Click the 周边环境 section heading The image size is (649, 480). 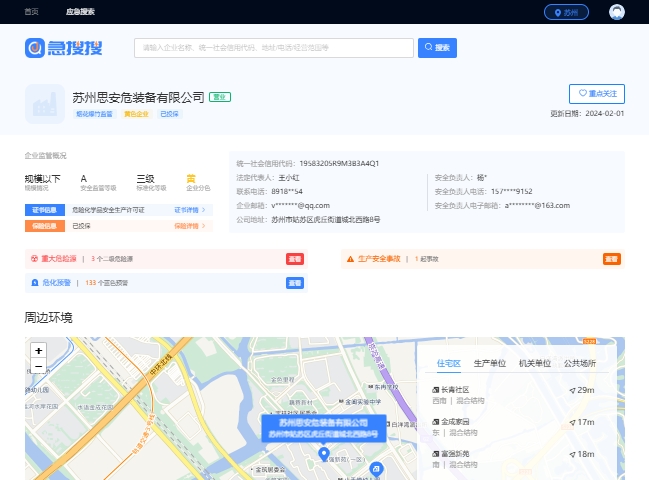click(48, 317)
